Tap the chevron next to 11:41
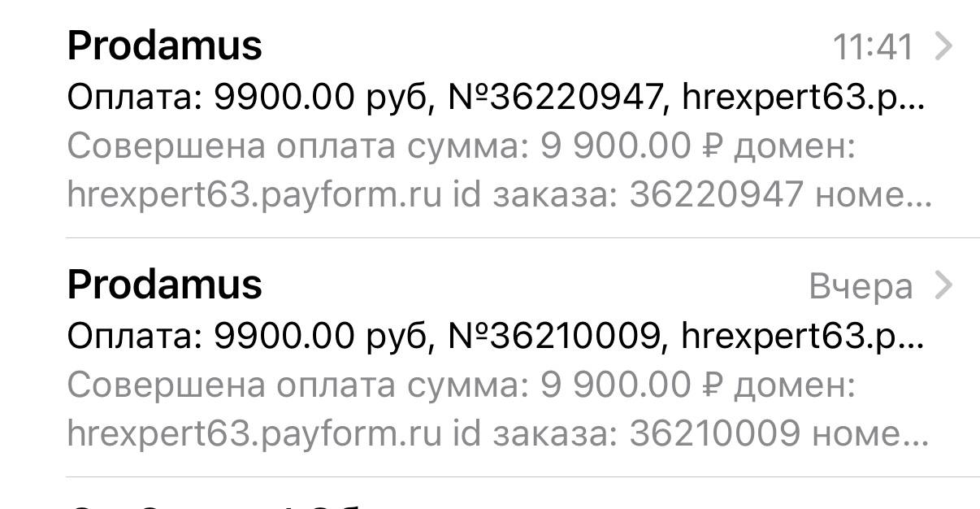This screenshot has height=509, width=980. 943,47
